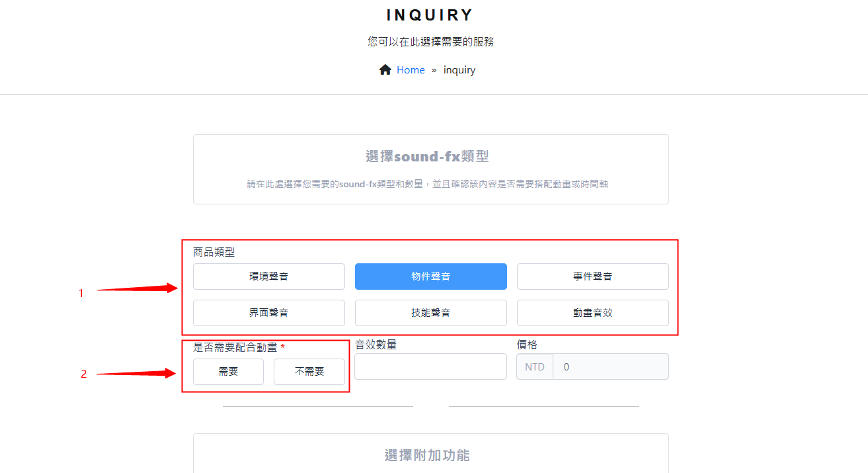Choose the 動畫音效 product type
Viewport: 868px width, 473px height.
tap(592, 313)
